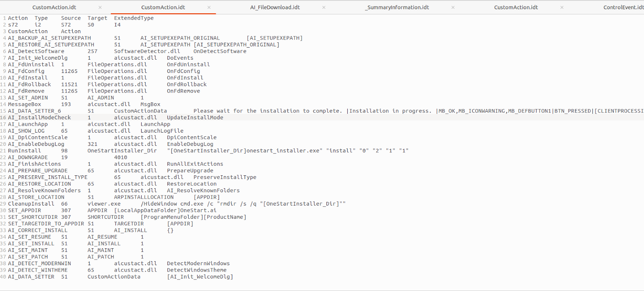Click SoftwareDetector.dll on line 6
The image size is (644, 291).
pos(147,52)
